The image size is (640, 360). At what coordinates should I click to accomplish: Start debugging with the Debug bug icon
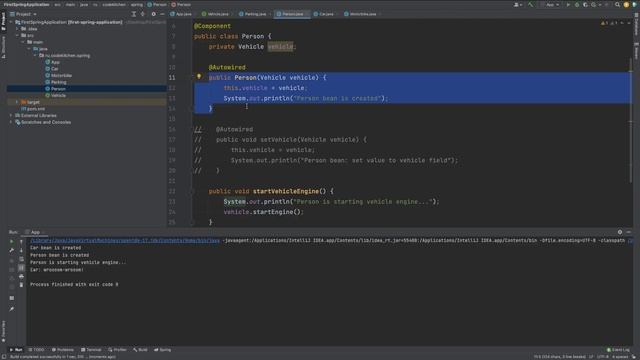[577, 4]
